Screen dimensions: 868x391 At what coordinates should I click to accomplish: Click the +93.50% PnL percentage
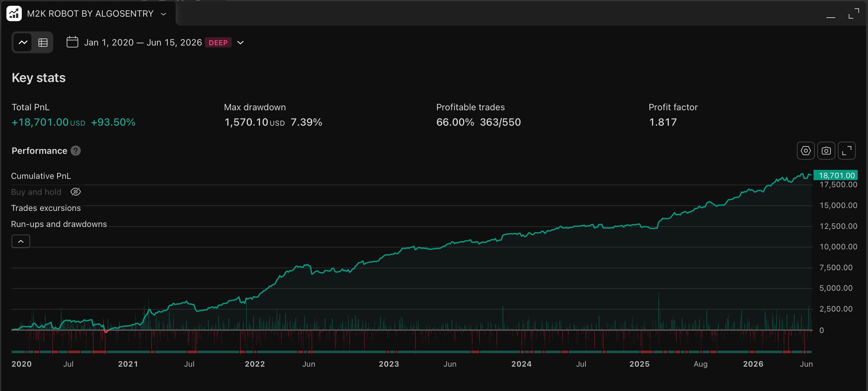113,122
